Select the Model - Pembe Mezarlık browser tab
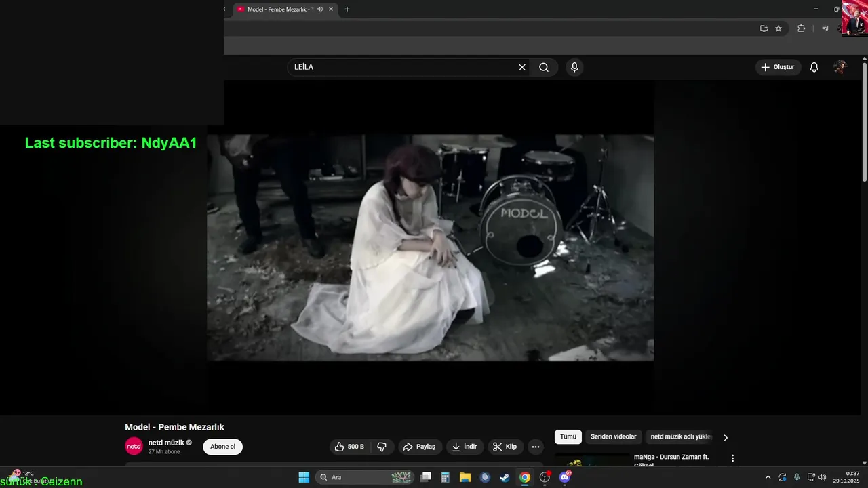 (x=278, y=9)
